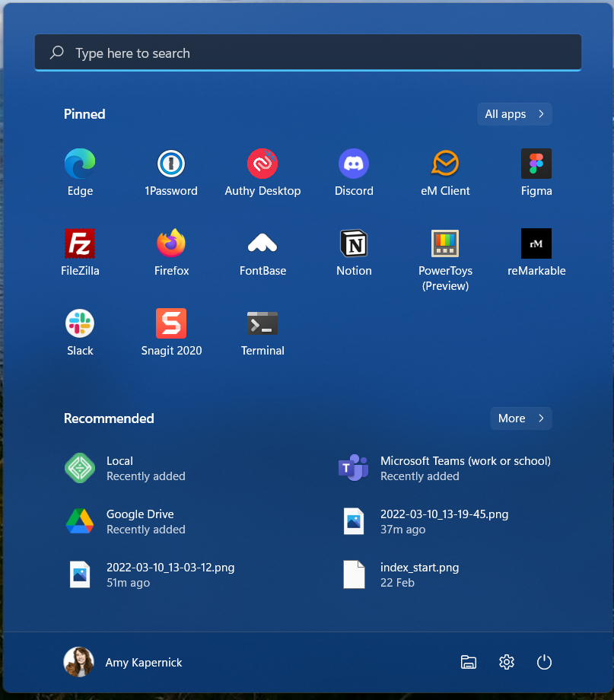Screen dimensions: 614x700
Task: Launch 1Password from pinned apps
Action: (171, 173)
